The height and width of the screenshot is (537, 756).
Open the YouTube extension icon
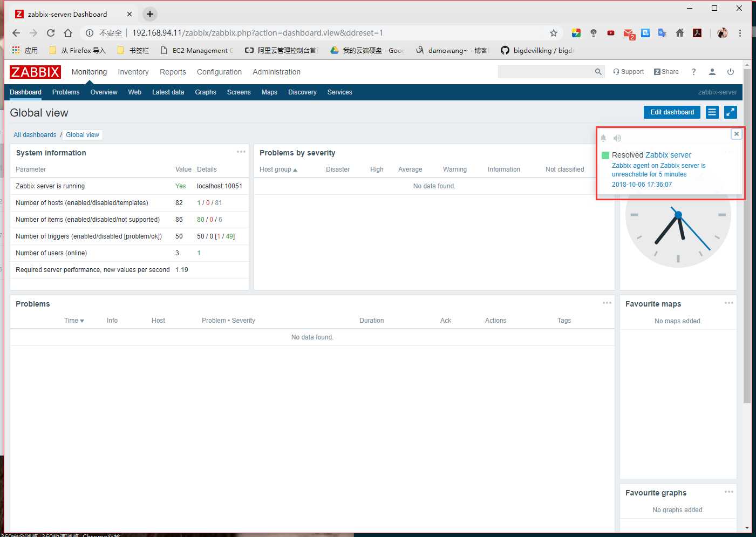tap(611, 33)
